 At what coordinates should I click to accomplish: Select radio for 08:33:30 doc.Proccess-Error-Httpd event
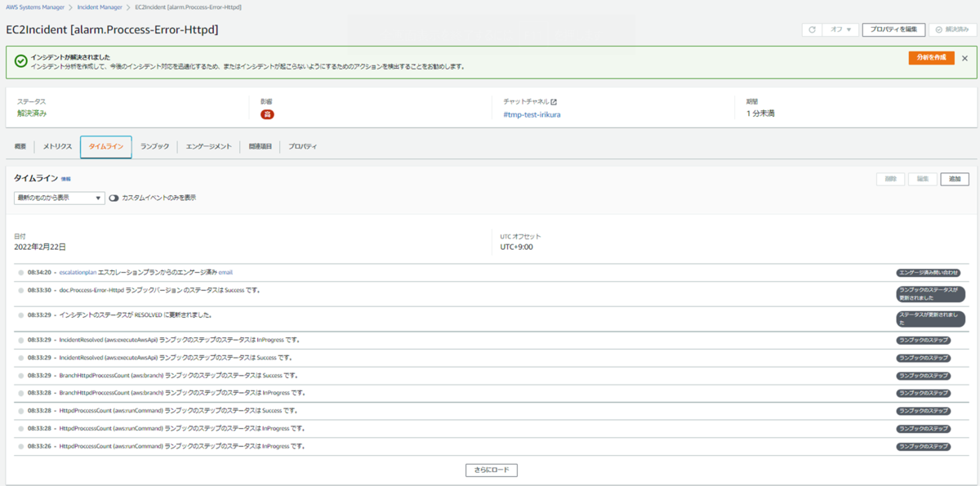click(x=20, y=290)
